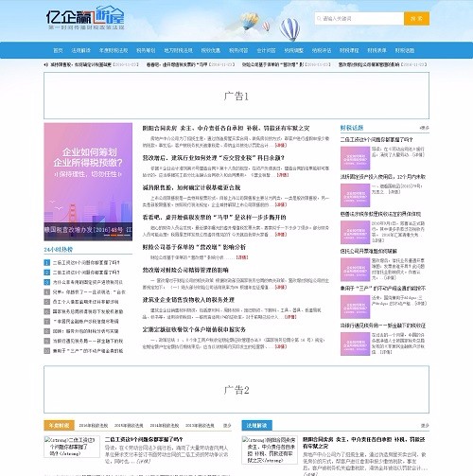The width and height of the screenshot is (473, 476).
Task: Open the 税务筹划 navigation item
Action: pos(146,50)
